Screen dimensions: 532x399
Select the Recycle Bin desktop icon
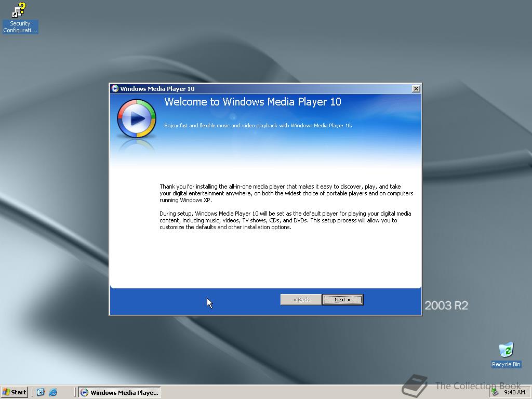506,355
